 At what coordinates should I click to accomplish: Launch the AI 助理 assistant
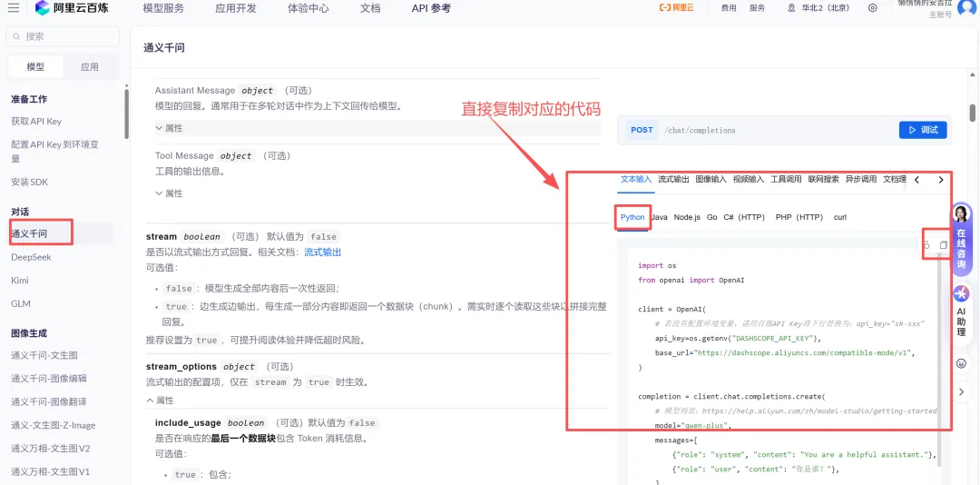click(x=961, y=315)
